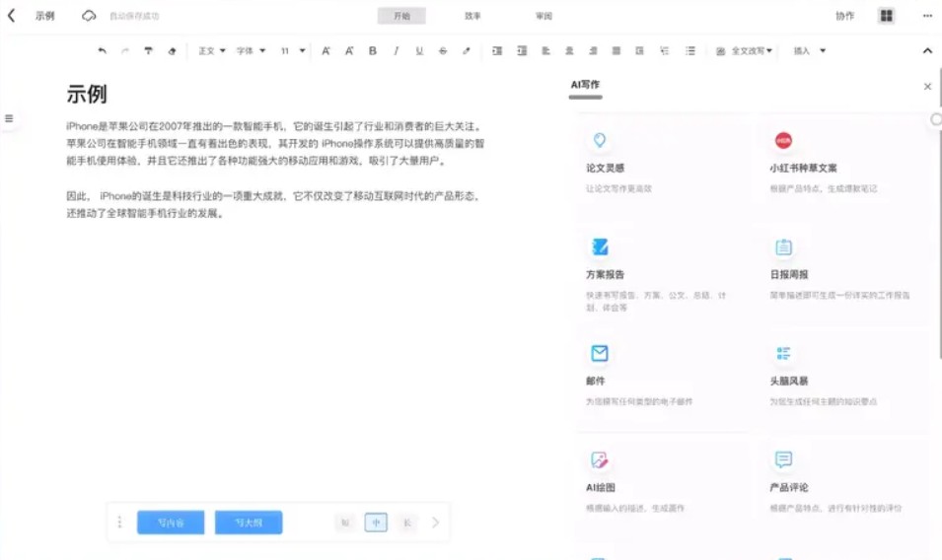Align text to the left

click(545, 51)
